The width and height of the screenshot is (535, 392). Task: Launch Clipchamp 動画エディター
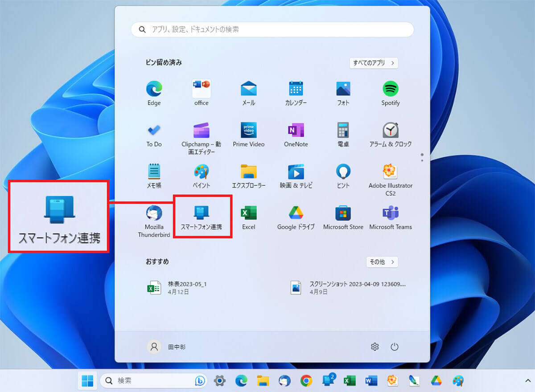[201, 138]
